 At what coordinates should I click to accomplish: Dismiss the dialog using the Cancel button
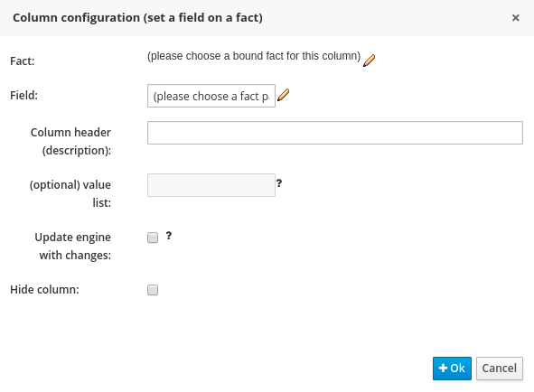pyautogui.click(x=500, y=369)
